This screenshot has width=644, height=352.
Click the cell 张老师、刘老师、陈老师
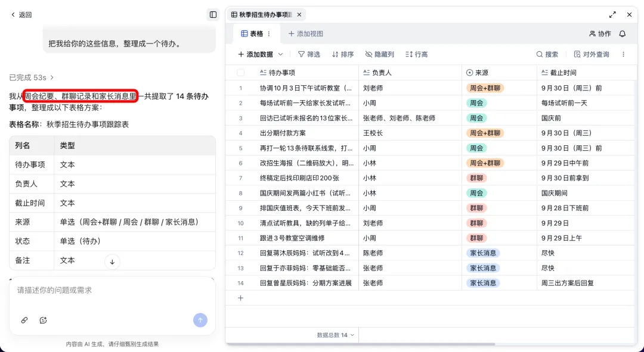click(x=410, y=118)
